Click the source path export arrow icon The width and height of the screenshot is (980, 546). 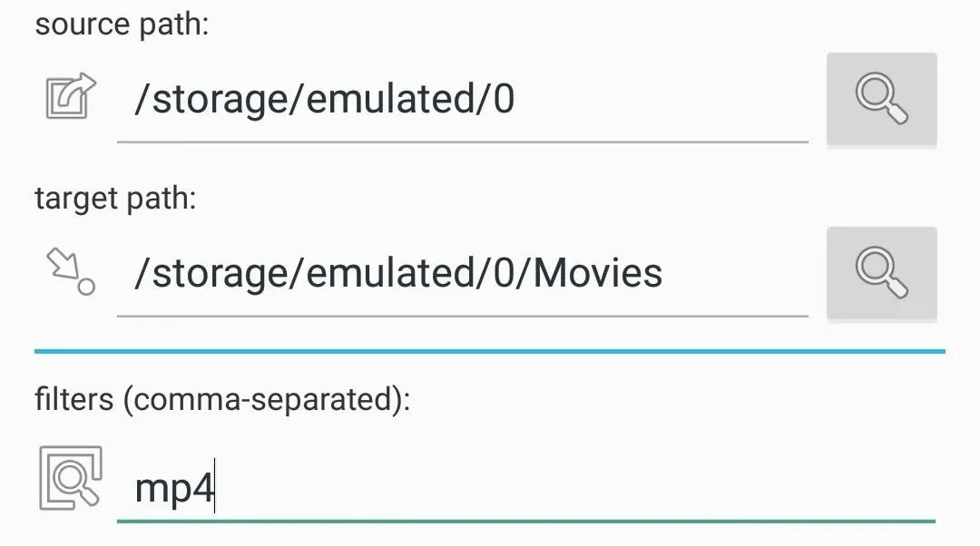[71, 97]
